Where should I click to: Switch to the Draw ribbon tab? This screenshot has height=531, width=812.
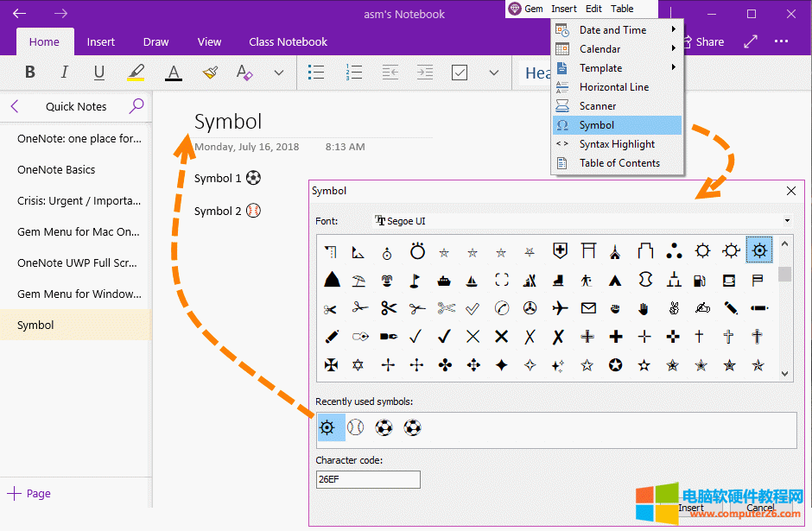(x=155, y=41)
